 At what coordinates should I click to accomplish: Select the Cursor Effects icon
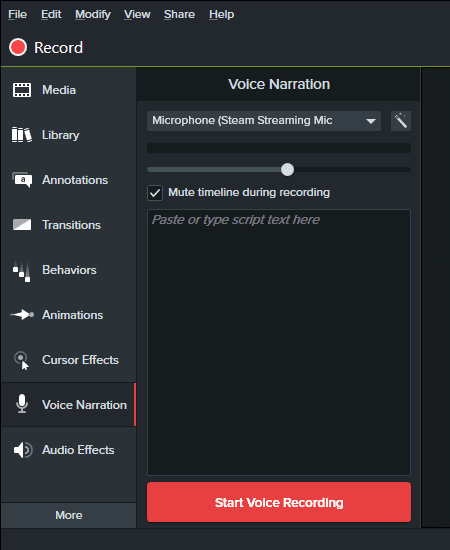(22, 361)
